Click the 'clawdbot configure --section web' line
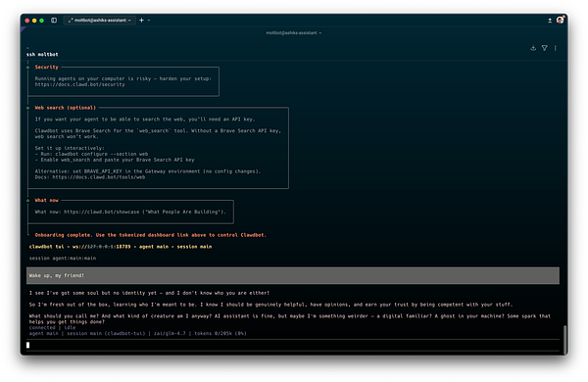 [x=91, y=154]
